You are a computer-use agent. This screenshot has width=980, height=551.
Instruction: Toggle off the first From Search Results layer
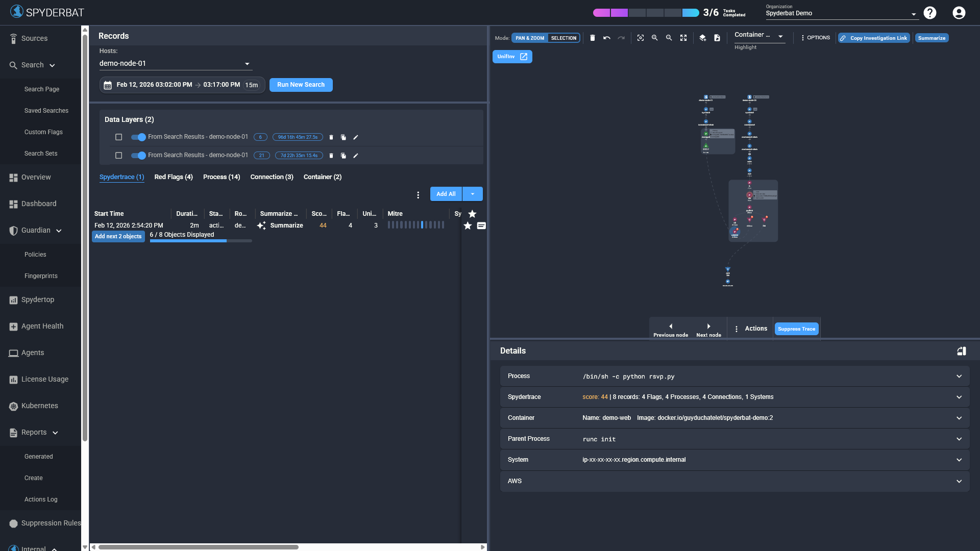(x=137, y=137)
